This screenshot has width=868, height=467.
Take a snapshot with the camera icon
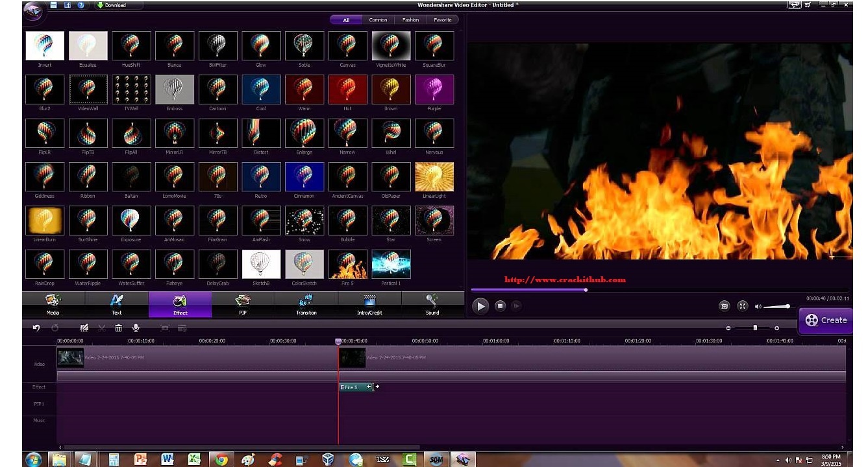(x=725, y=305)
